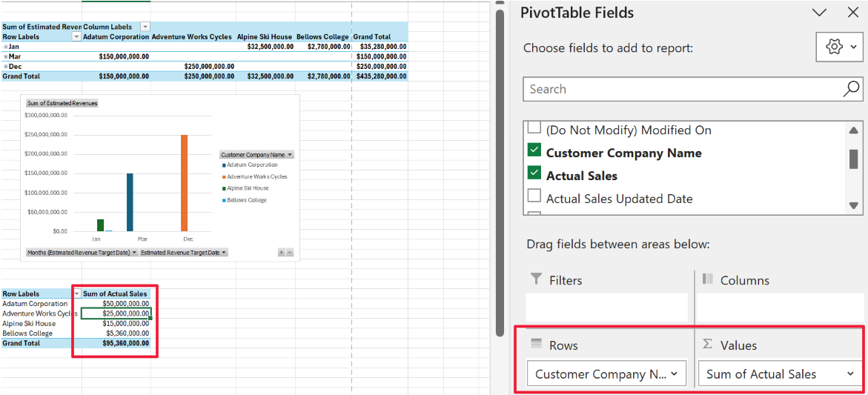Click the field list scroll down arrow
868x395 pixels.
pos(852,205)
